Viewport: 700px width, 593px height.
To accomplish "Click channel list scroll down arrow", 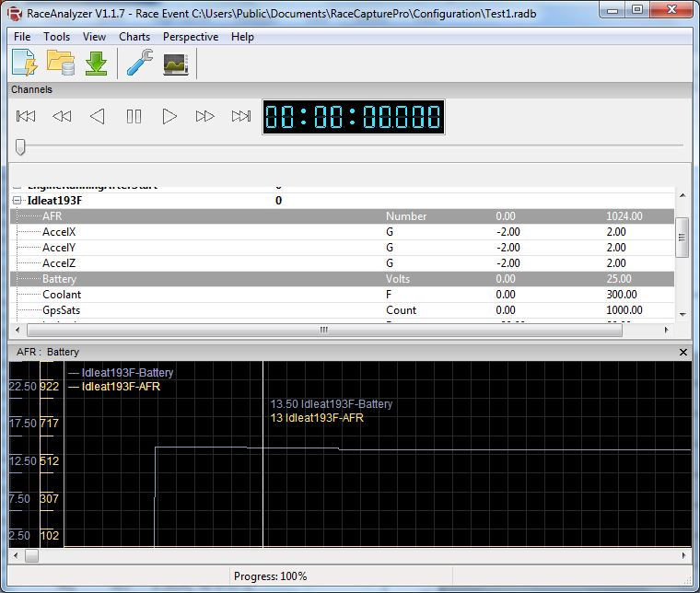I will pos(682,315).
